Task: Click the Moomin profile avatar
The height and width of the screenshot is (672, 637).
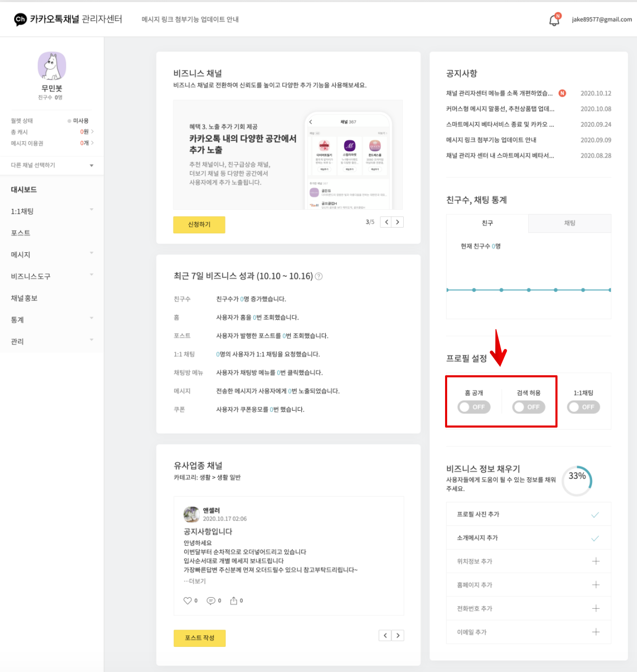Action: 52,66
